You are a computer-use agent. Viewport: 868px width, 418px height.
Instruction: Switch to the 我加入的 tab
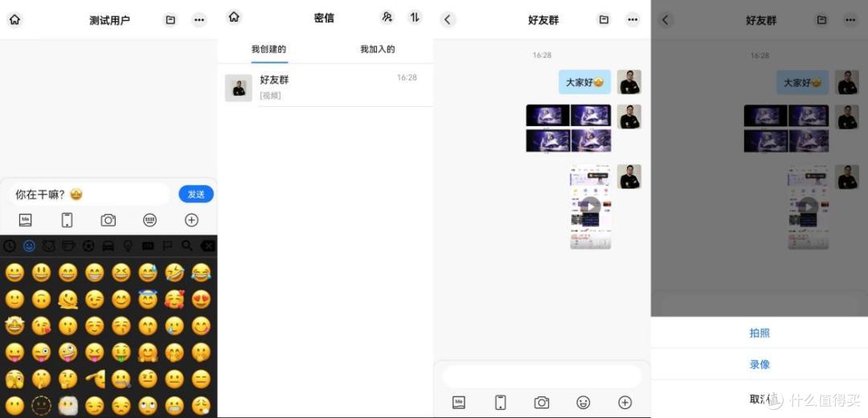click(x=378, y=49)
